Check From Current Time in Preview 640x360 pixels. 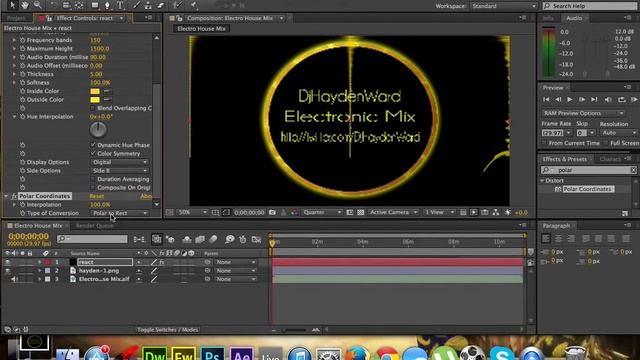pos(544,143)
